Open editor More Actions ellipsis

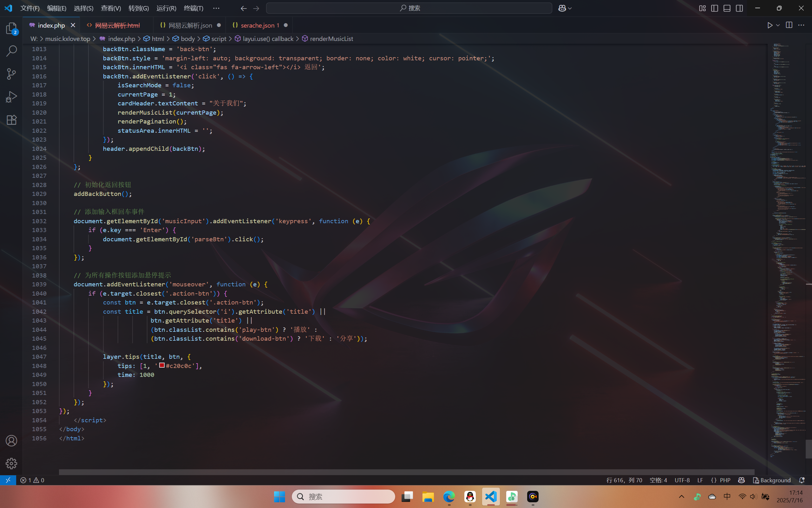click(x=801, y=25)
